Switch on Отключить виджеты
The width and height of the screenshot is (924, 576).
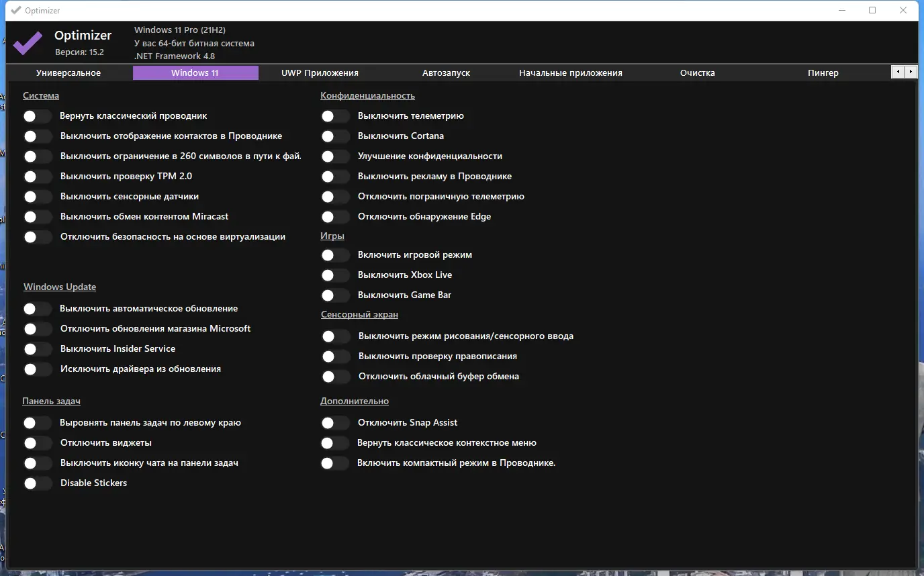tap(38, 443)
